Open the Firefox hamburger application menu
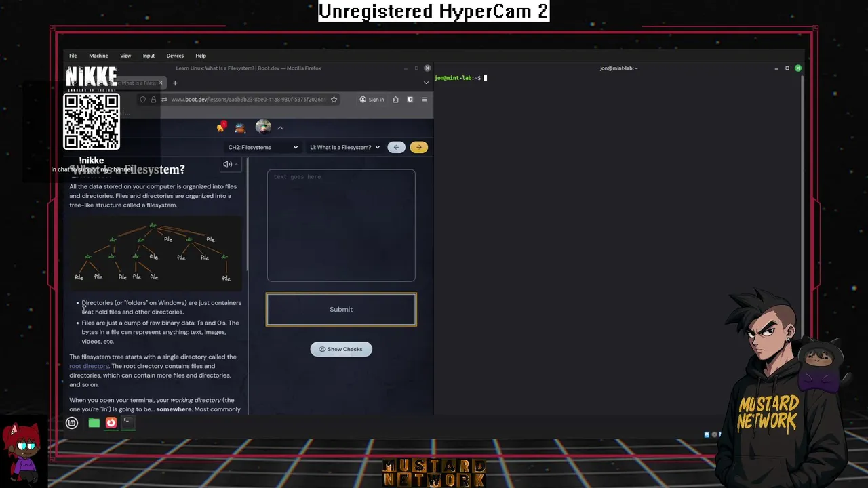Viewport: 868px width, 488px height. [425, 100]
